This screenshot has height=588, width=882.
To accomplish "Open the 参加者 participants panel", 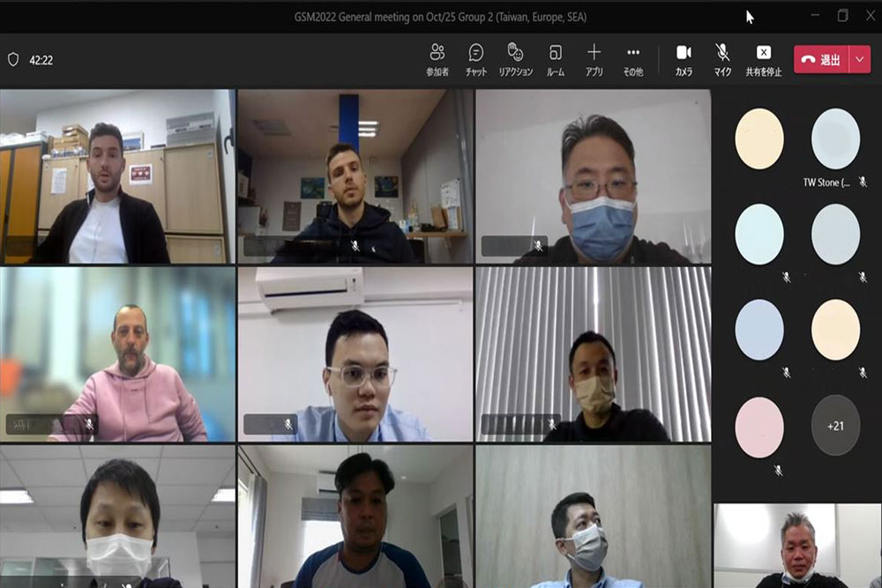I will pos(437,59).
